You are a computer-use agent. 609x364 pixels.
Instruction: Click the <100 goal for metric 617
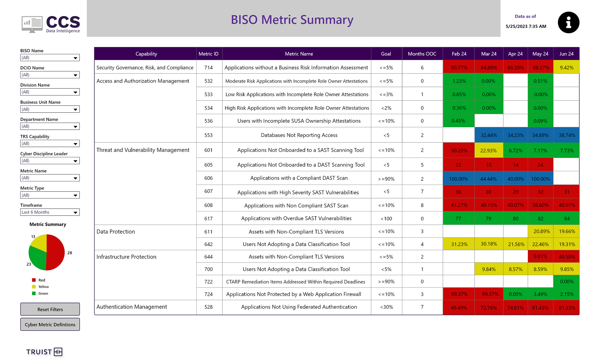[x=386, y=218]
